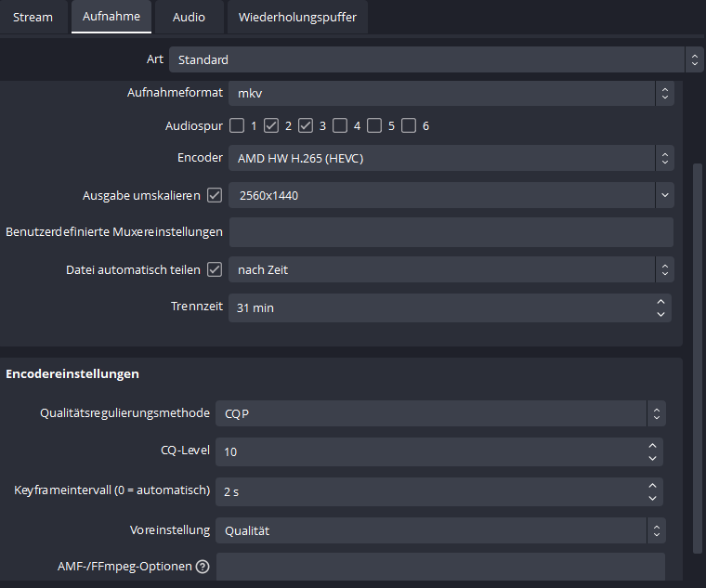Viewport: 706px width, 588px height.
Task: Toggle the Ausgabe umskalieren checkbox
Action: tap(215, 196)
